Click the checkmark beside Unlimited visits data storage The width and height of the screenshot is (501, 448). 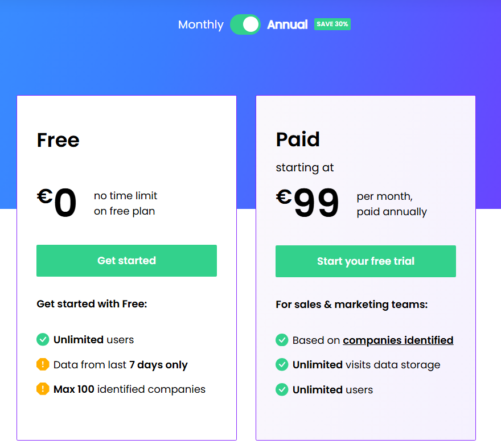tap(282, 364)
